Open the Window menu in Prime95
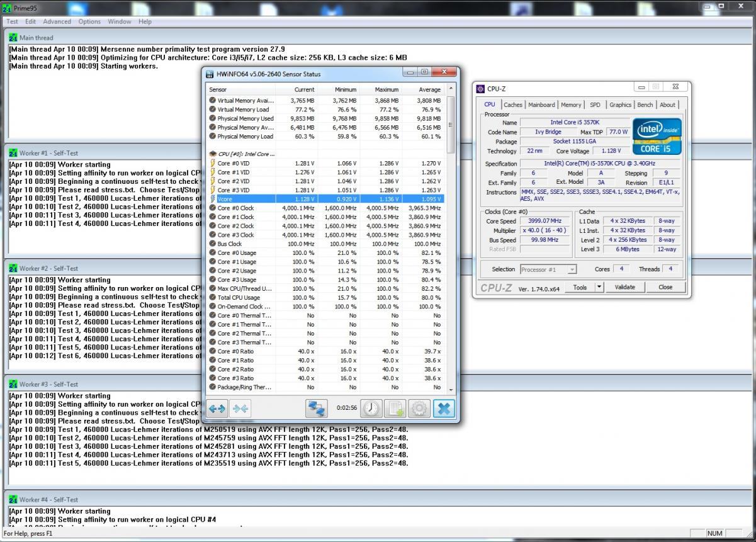The image size is (756, 542). pyautogui.click(x=120, y=21)
